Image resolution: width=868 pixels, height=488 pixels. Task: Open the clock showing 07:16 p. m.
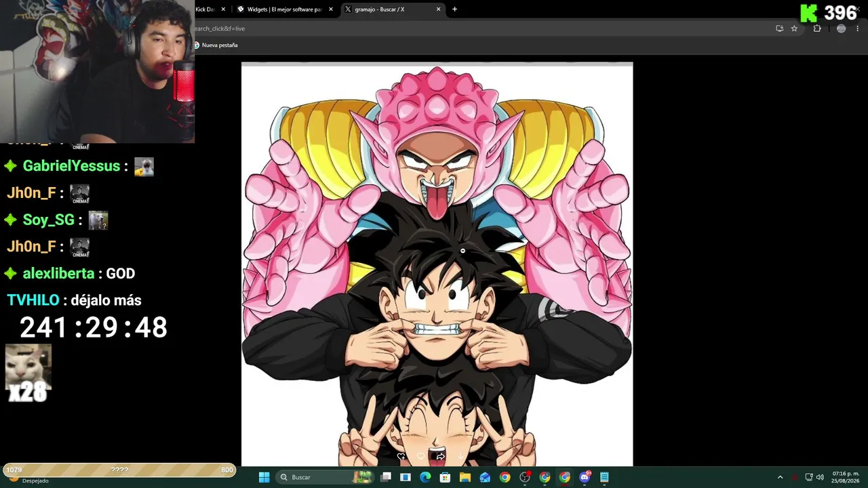[846, 477]
